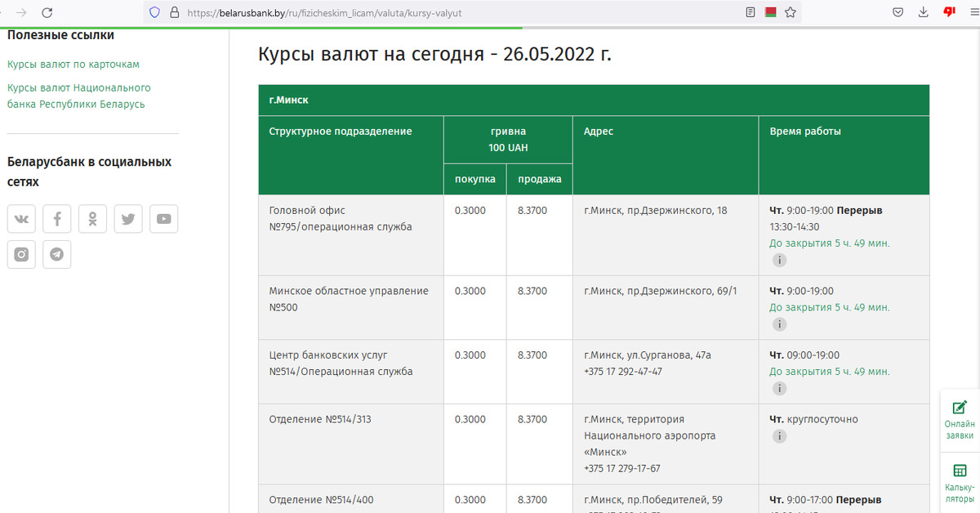Click the browser forward arrow

(x=21, y=12)
